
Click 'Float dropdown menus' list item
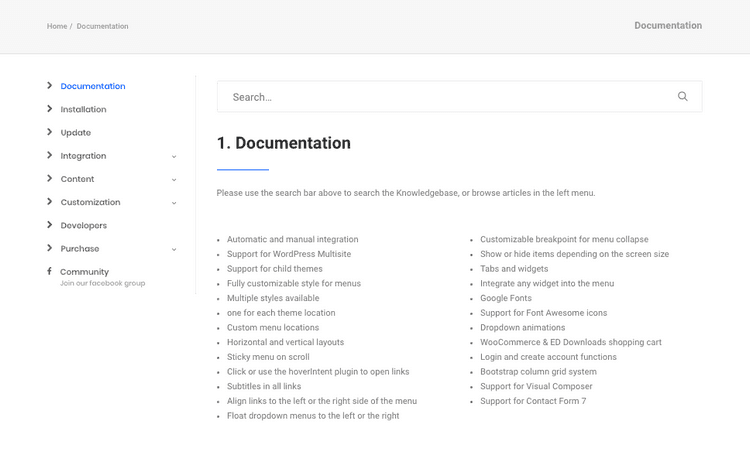pyautogui.click(x=313, y=416)
